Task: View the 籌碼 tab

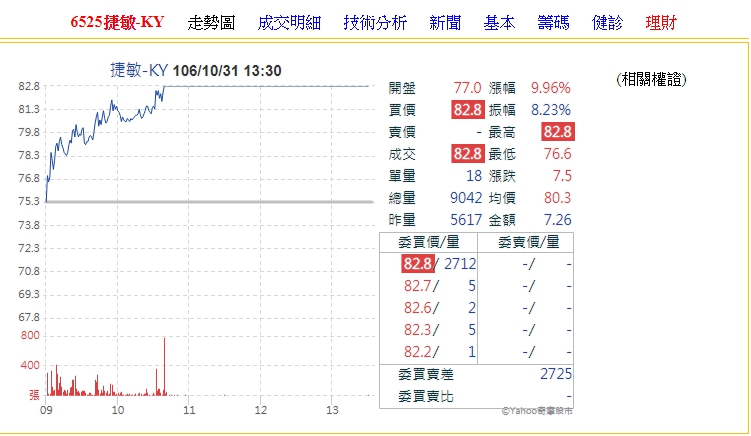Action: pyautogui.click(x=553, y=23)
